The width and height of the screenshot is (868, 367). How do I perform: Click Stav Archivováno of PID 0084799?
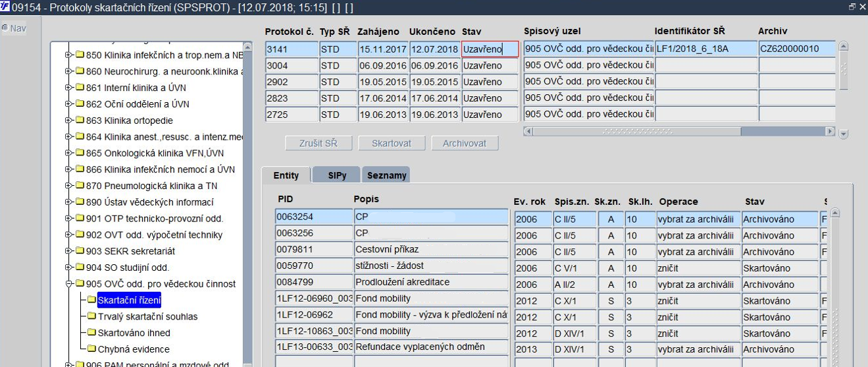click(x=780, y=285)
